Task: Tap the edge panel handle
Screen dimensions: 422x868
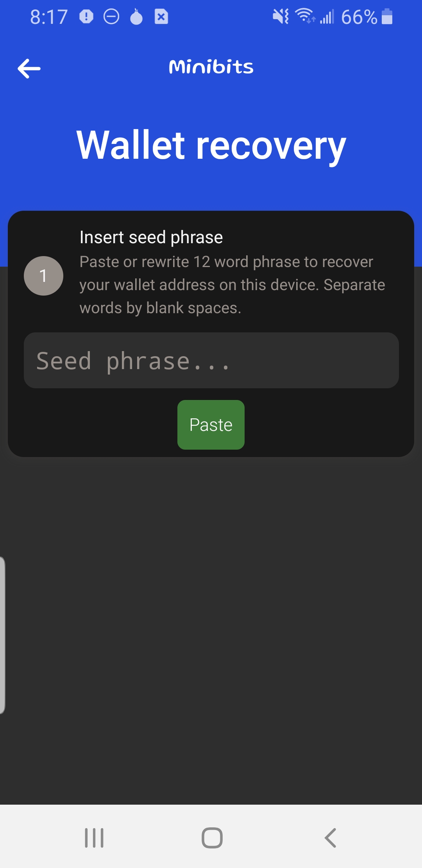Action: coord(2,635)
